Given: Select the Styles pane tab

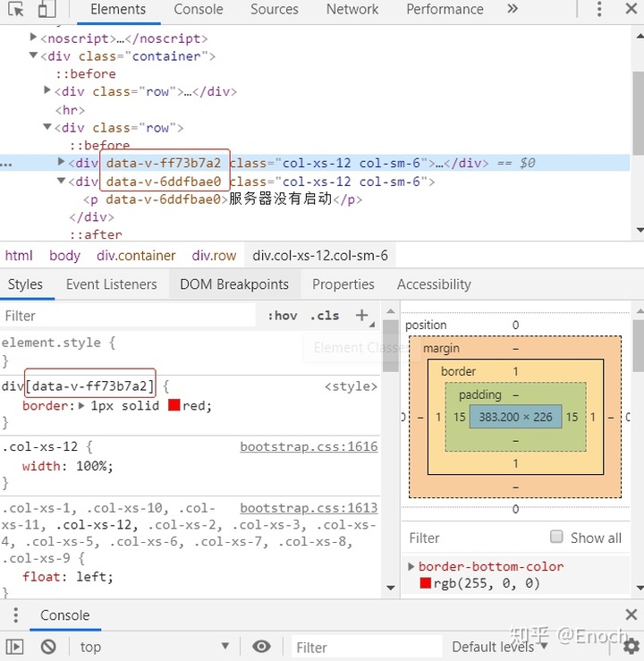Looking at the screenshot, I should click(x=25, y=284).
